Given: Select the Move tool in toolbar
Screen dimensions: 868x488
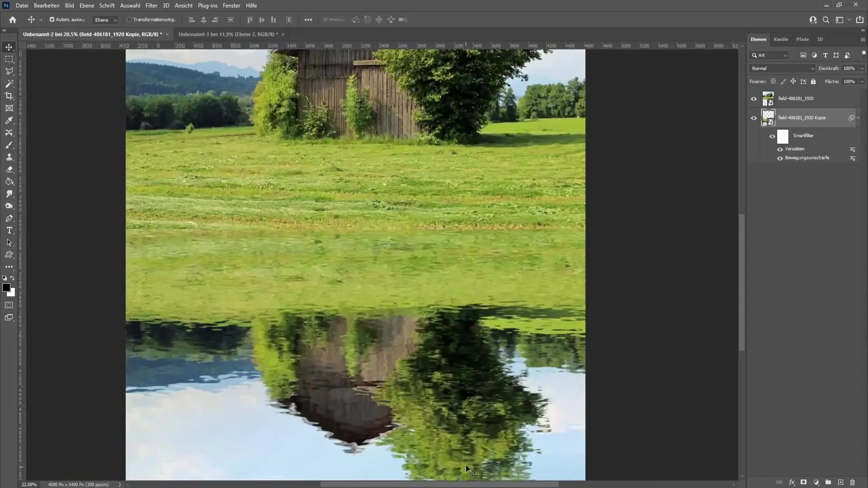Looking at the screenshot, I should pyautogui.click(x=9, y=46).
